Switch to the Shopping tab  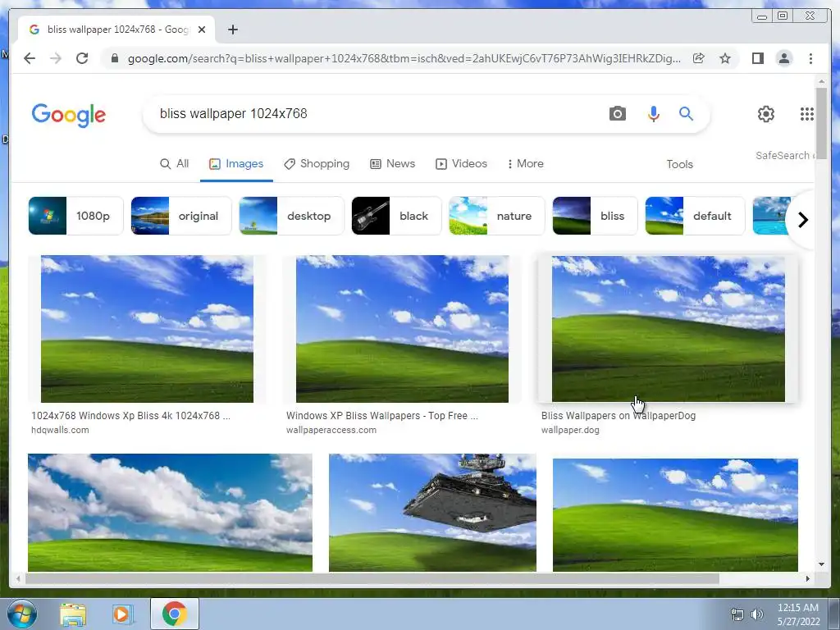click(x=317, y=164)
